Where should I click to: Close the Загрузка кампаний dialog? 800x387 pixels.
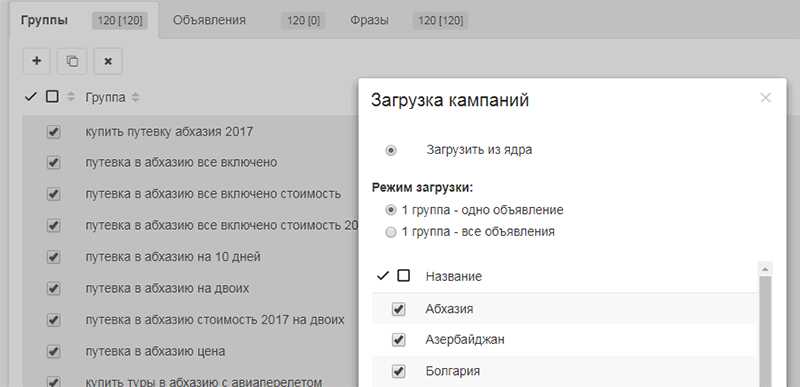(x=765, y=98)
